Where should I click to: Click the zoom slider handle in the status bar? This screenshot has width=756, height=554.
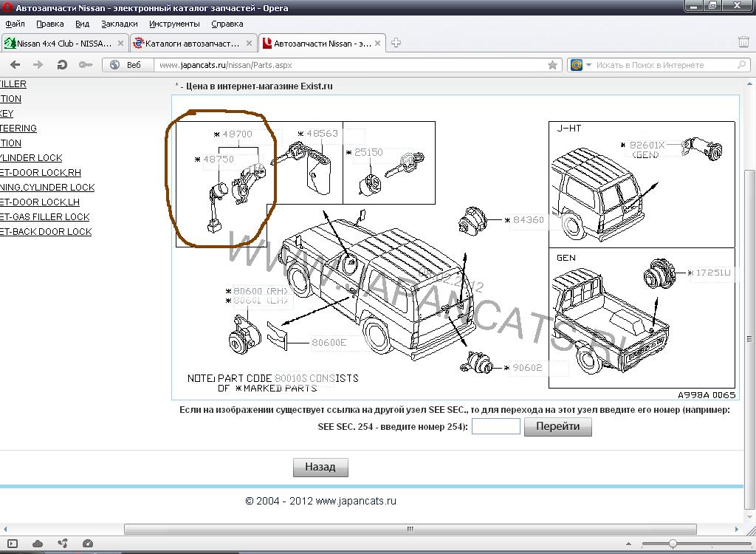click(x=672, y=544)
